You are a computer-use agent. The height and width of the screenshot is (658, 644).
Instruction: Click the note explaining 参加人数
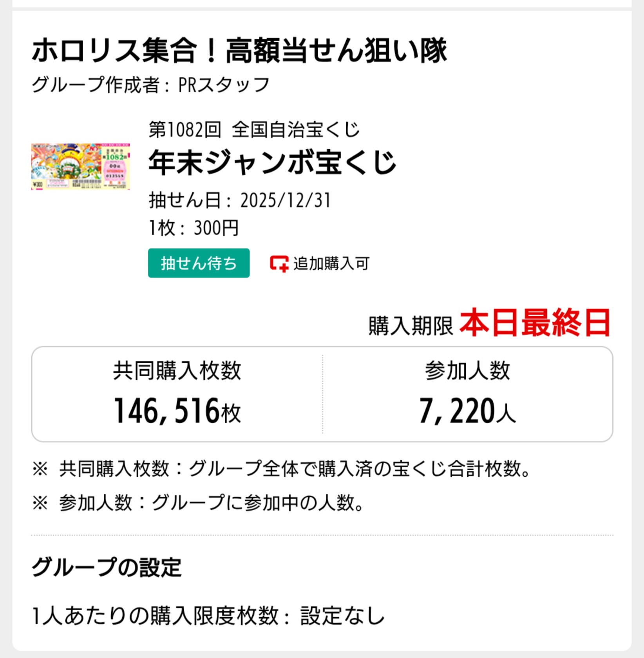199,503
